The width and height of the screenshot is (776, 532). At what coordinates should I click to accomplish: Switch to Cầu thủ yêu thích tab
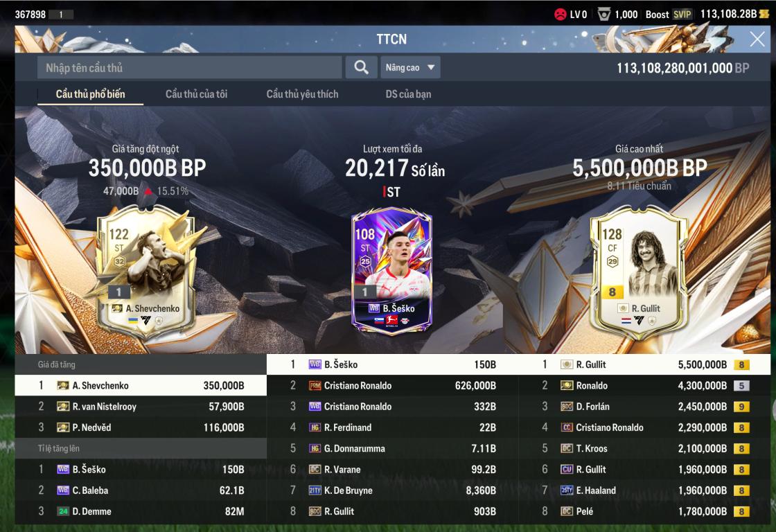pos(302,94)
